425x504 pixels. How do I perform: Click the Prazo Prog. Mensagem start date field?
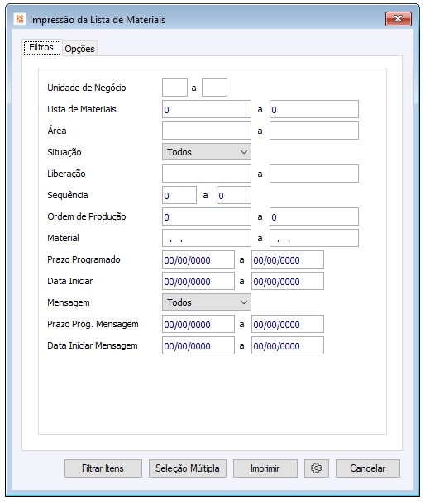pos(198,324)
